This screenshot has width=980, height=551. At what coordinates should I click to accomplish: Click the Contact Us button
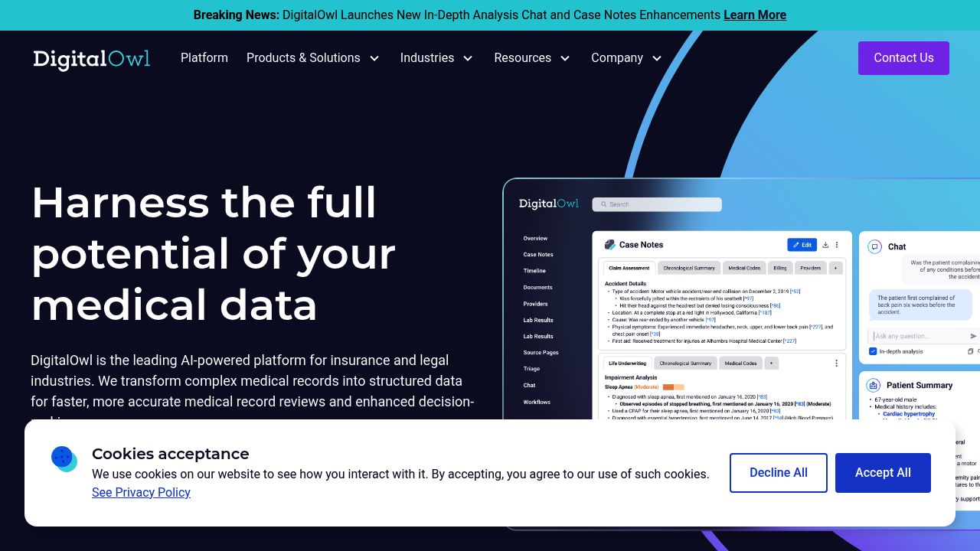click(903, 58)
